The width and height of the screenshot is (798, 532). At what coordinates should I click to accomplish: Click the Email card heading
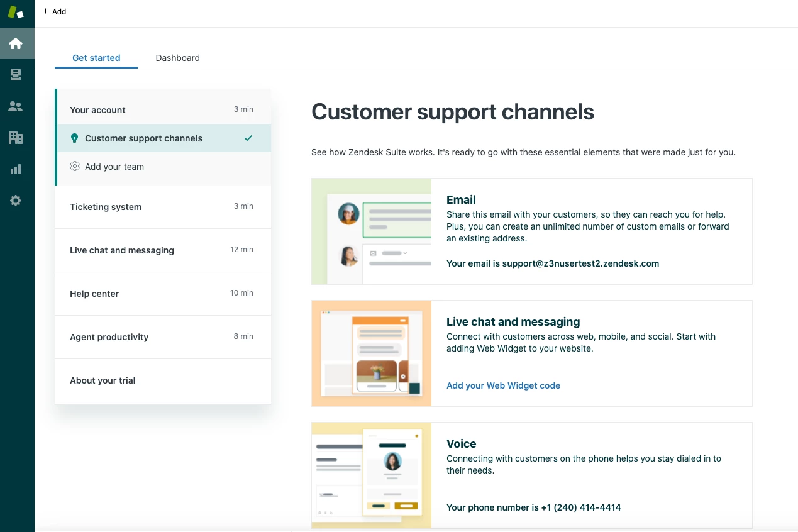[x=461, y=200]
